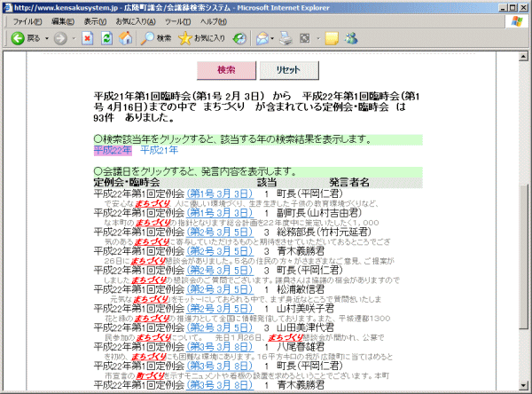Expand the Mail dropdown arrow
Viewport: 532px width, 394px height.
click(272, 39)
